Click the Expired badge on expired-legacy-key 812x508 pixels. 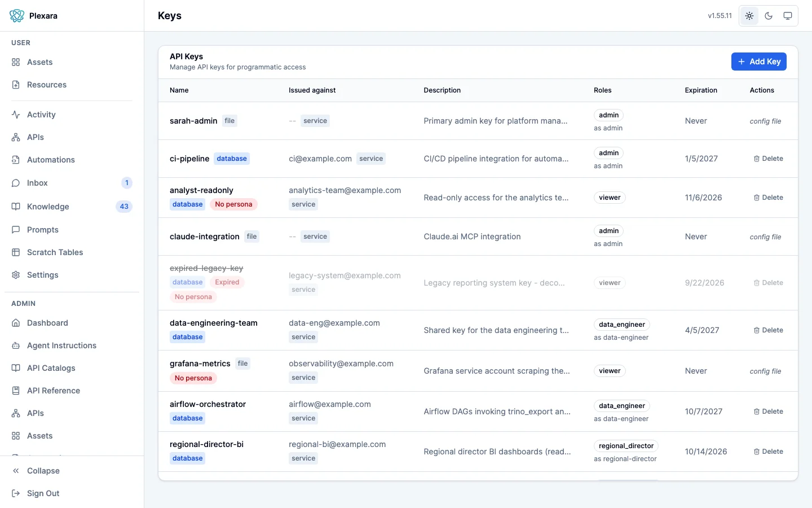[x=227, y=282]
